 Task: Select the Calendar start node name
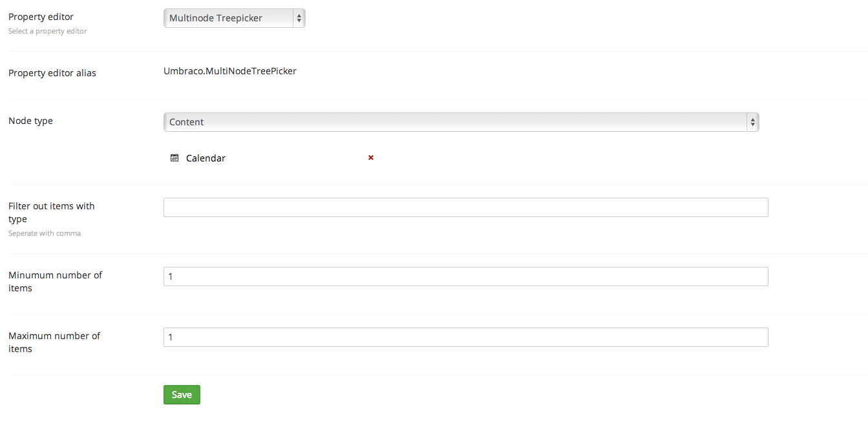[x=206, y=158]
